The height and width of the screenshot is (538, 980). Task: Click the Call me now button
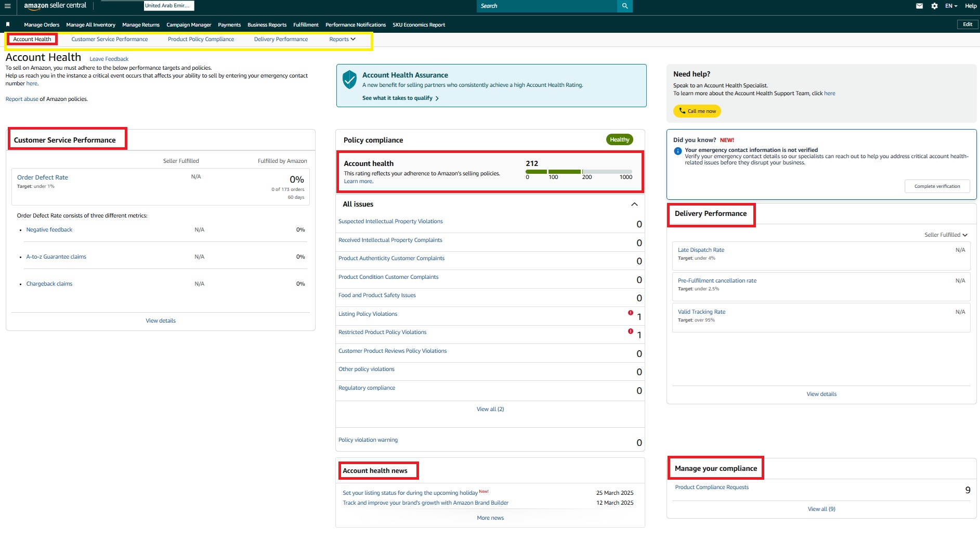coord(697,111)
